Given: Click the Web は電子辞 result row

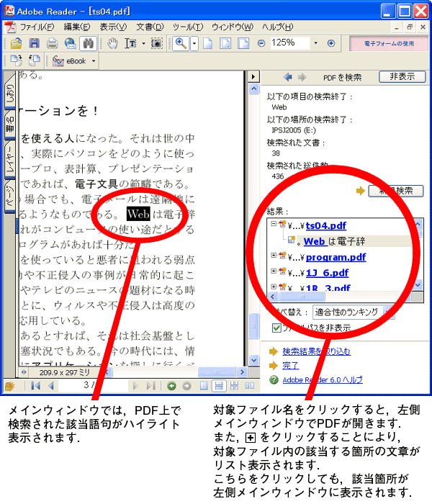Looking at the screenshot, I should tap(334, 241).
